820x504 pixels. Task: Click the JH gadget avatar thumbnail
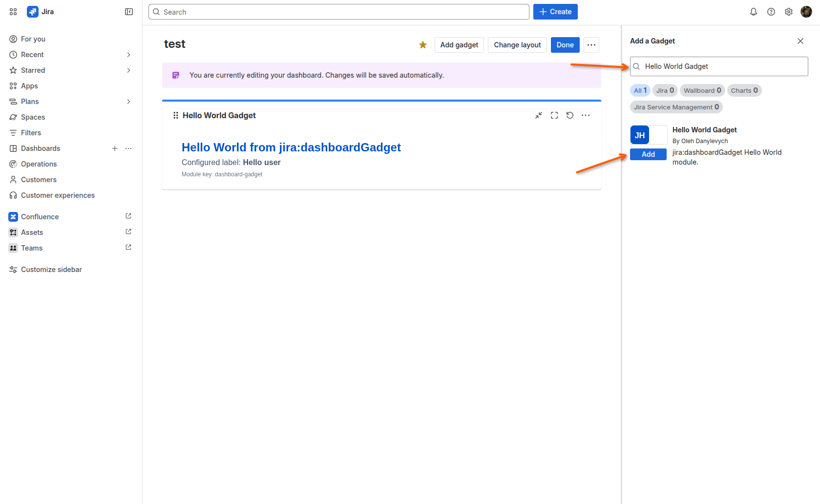[x=640, y=135]
